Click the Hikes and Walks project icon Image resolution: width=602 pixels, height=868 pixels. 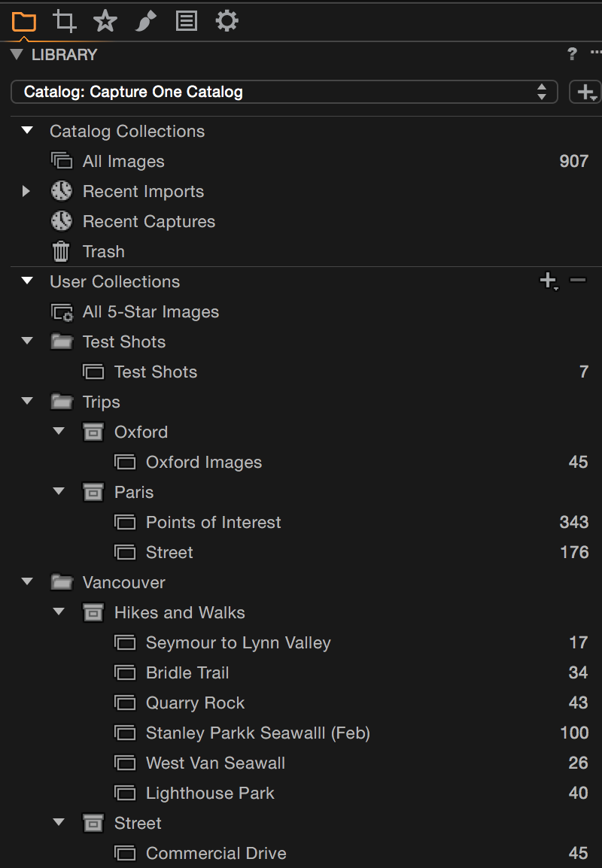click(x=93, y=612)
